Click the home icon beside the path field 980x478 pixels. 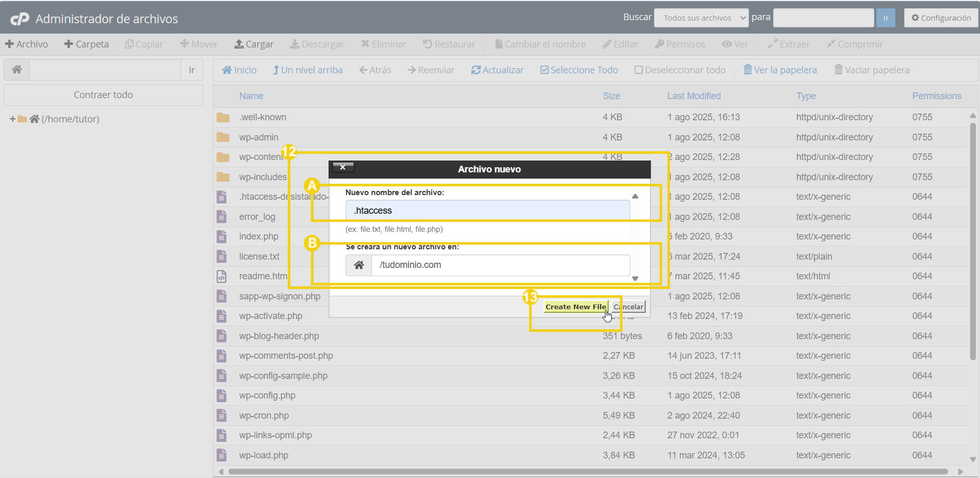(17, 70)
